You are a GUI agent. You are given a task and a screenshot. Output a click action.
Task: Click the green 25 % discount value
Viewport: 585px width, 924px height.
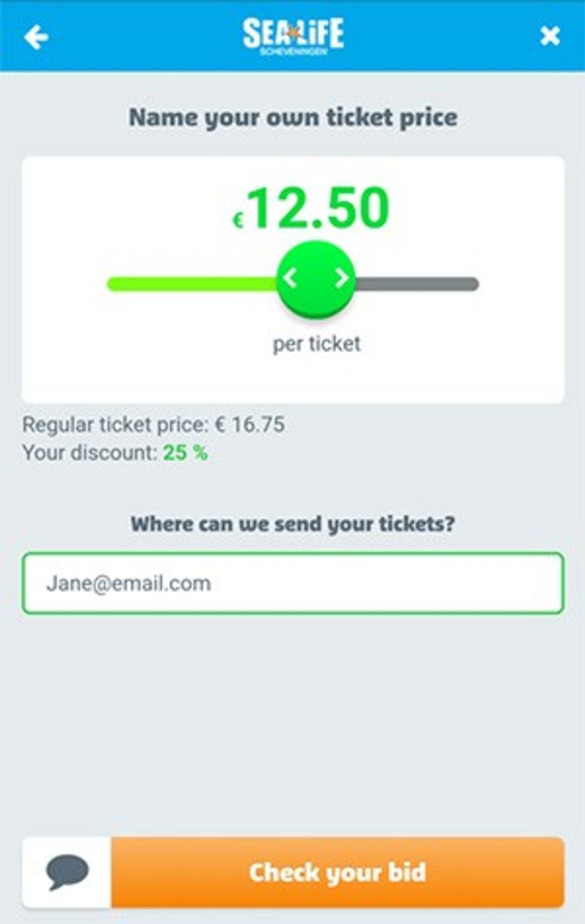pyautogui.click(x=185, y=453)
